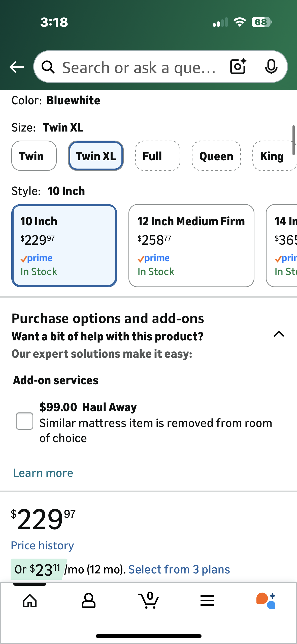Switch to the Full size option
Image resolution: width=297 pixels, height=644 pixels.
[157, 156]
